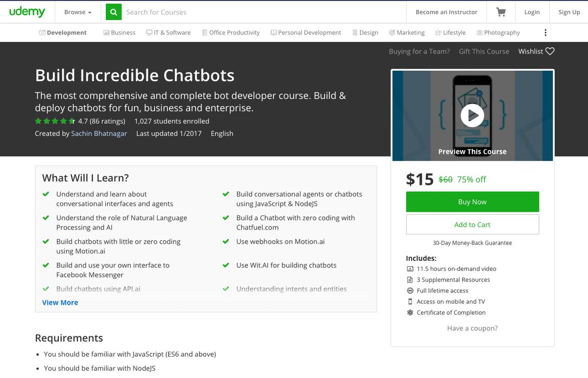
Task: Click the English language text
Action: coord(222,133)
